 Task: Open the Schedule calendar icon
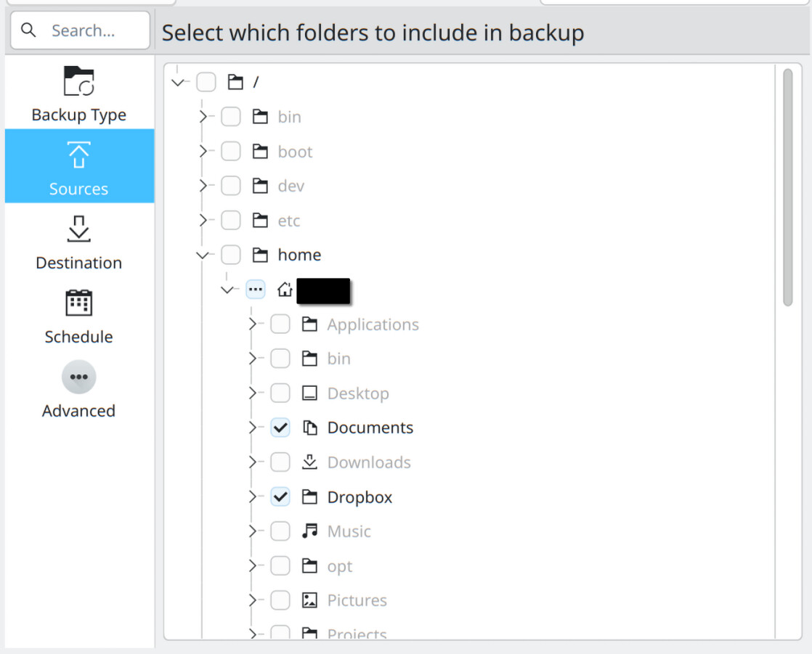(x=78, y=303)
